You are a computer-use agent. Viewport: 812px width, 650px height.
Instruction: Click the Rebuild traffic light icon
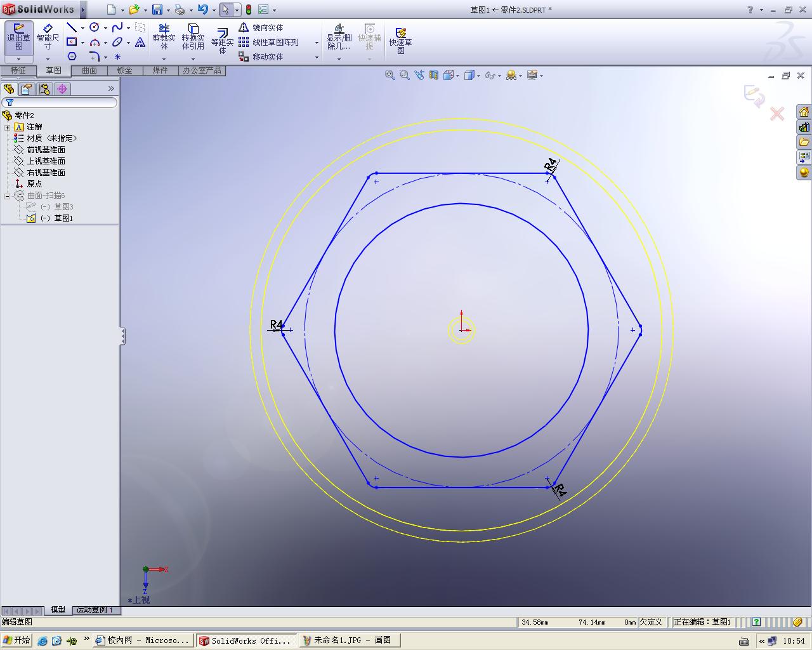(x=248, y=10)
